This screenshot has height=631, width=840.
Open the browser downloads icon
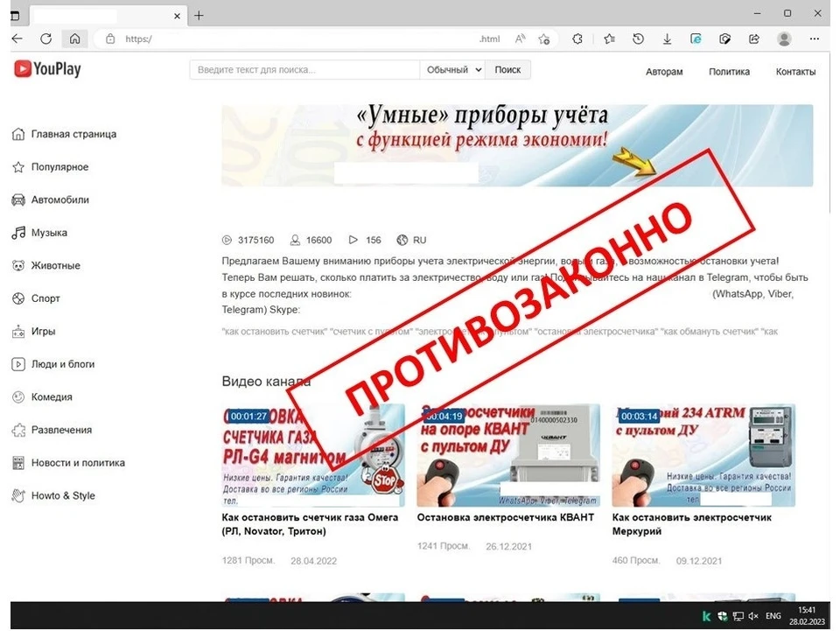pos(667,39)
